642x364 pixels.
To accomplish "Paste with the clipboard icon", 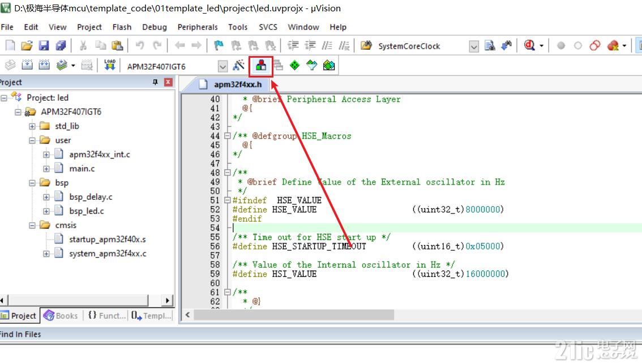I will [118, 45].
